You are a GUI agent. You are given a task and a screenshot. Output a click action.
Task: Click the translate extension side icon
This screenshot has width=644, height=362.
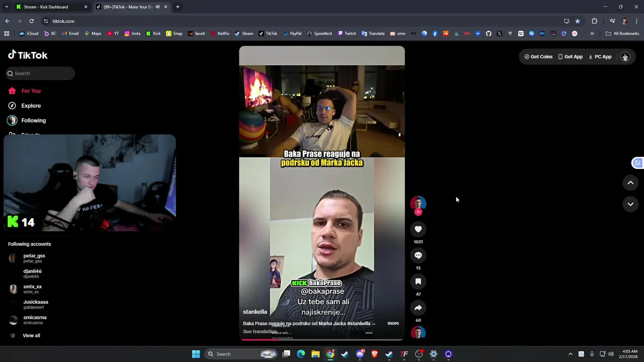coord(637,163)
